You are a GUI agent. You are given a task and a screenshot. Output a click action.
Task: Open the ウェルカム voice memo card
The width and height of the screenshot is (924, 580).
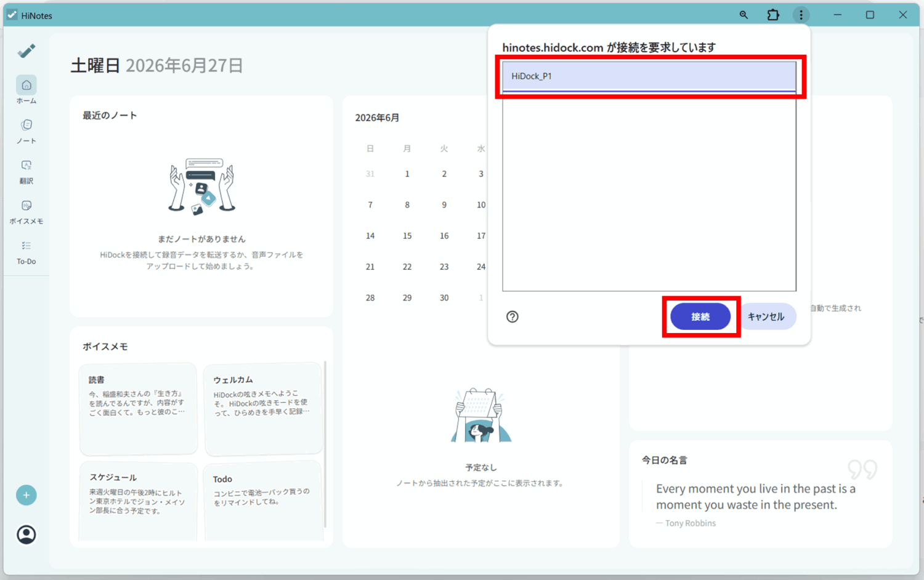pos(263,409)
